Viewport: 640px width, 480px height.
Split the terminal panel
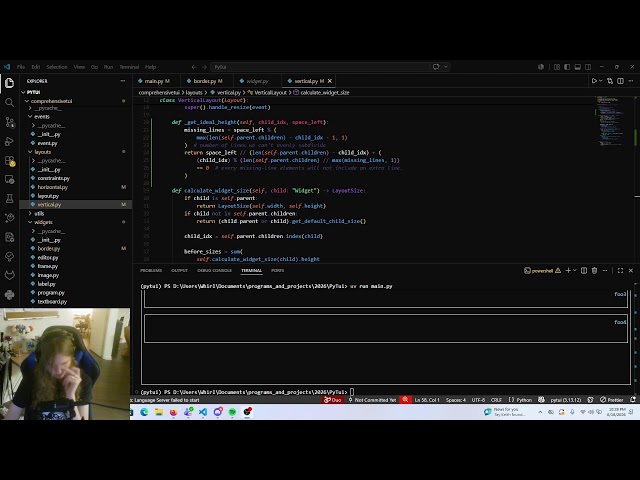[584, 270]
